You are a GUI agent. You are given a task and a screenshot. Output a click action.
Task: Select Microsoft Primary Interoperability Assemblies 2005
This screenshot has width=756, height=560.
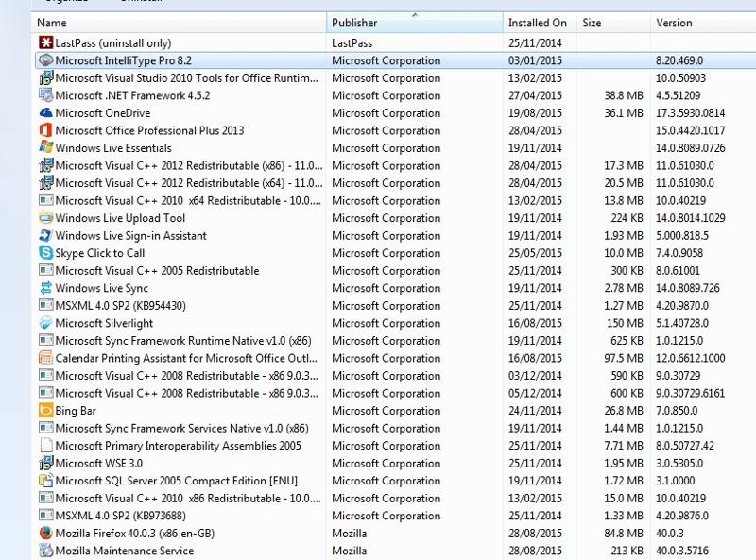pyautogui.click(x=178, y=446)
